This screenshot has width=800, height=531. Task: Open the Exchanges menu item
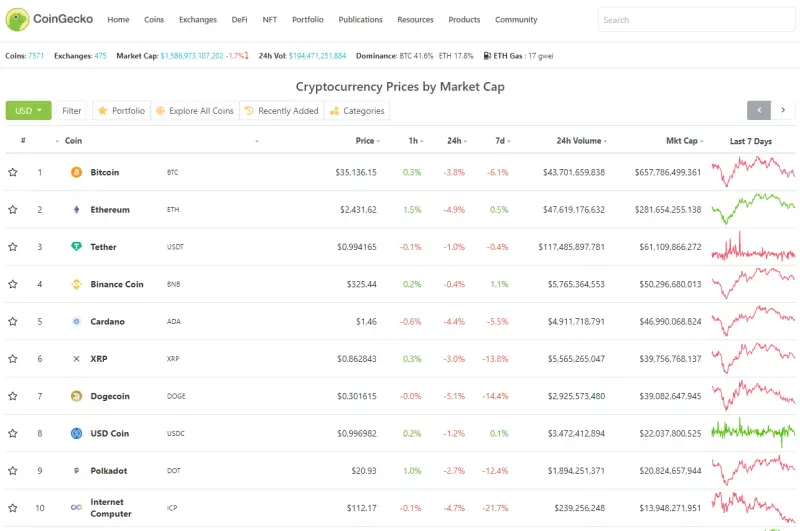(x=198, y=19)
